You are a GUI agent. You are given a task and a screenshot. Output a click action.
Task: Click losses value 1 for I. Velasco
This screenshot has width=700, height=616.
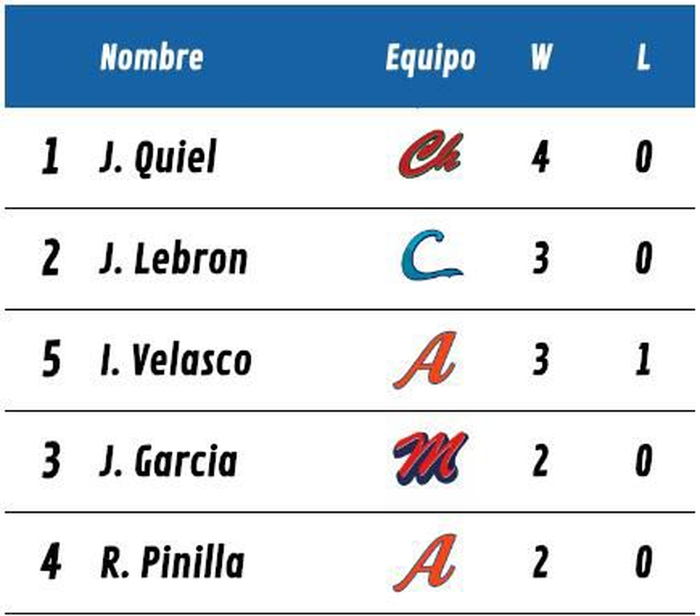click(x=644, y=360)
